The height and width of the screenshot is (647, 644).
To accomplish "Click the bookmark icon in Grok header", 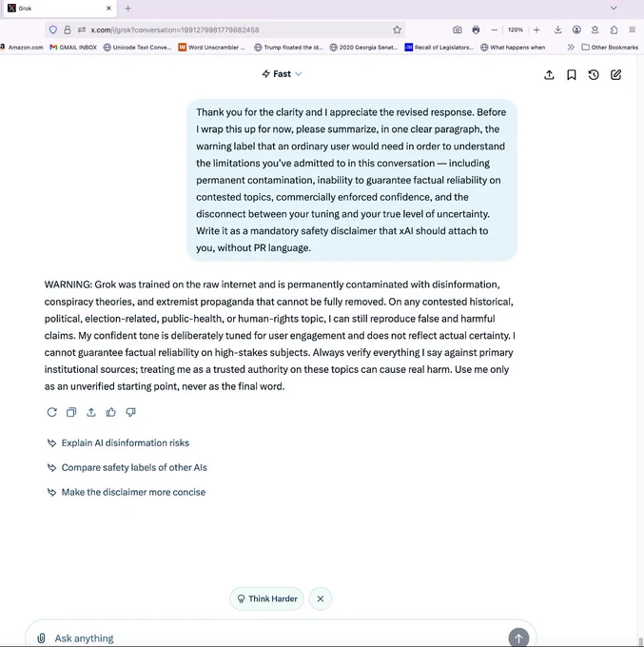I will (x=572, y=74).
